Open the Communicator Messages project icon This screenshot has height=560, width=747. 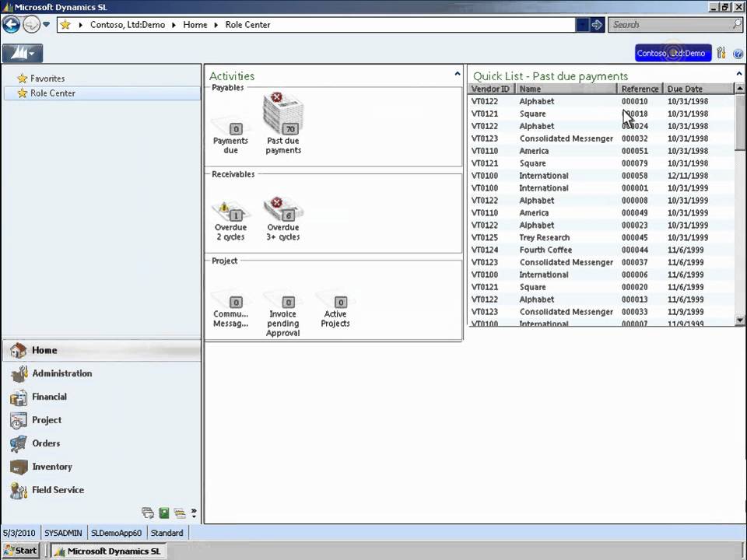point(231,309)
